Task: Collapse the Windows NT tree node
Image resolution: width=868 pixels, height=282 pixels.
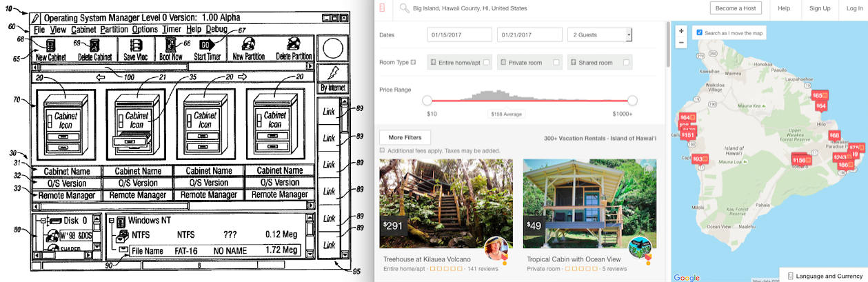Action: pos(111,221)
